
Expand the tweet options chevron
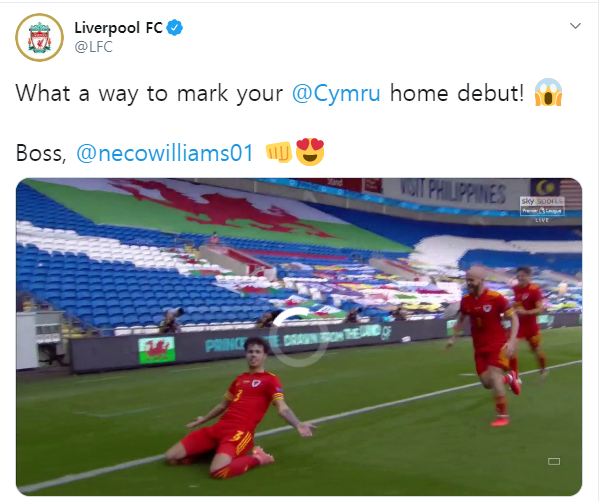tap(576, 26)
